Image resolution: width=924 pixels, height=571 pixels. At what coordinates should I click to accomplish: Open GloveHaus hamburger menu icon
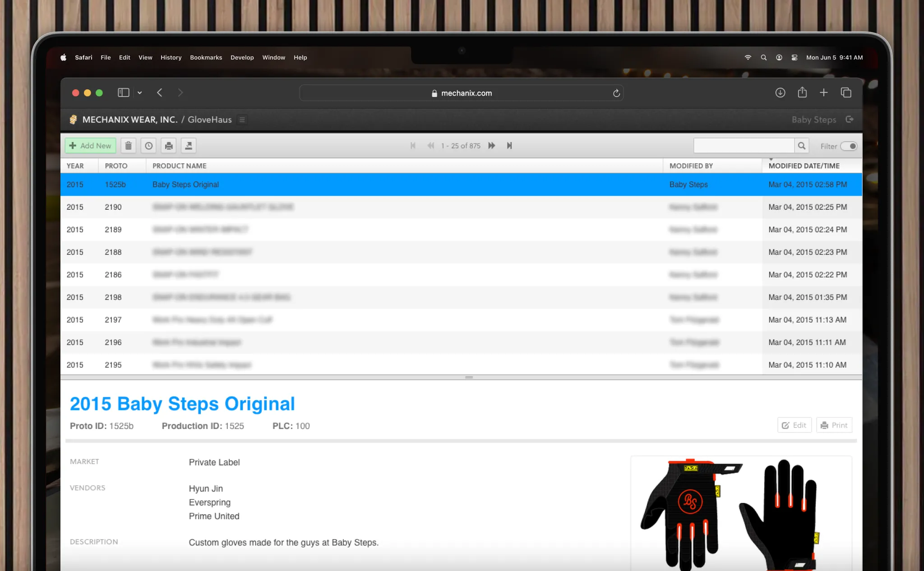tap(242, 120)
